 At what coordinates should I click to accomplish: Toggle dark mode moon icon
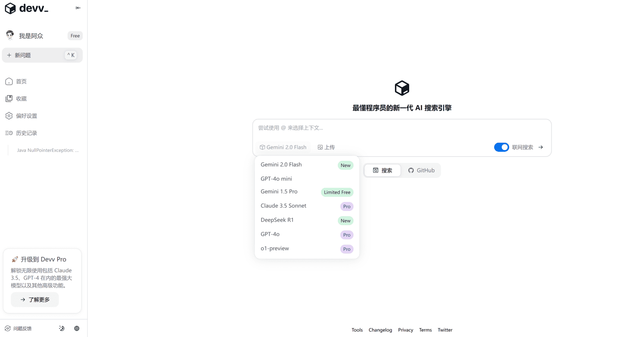62,328
